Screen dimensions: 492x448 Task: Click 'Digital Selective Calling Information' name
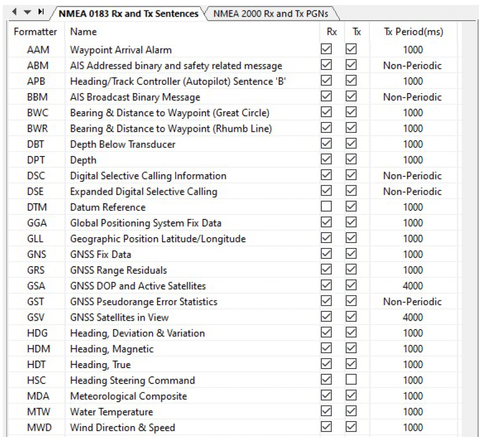coord(148,176)
